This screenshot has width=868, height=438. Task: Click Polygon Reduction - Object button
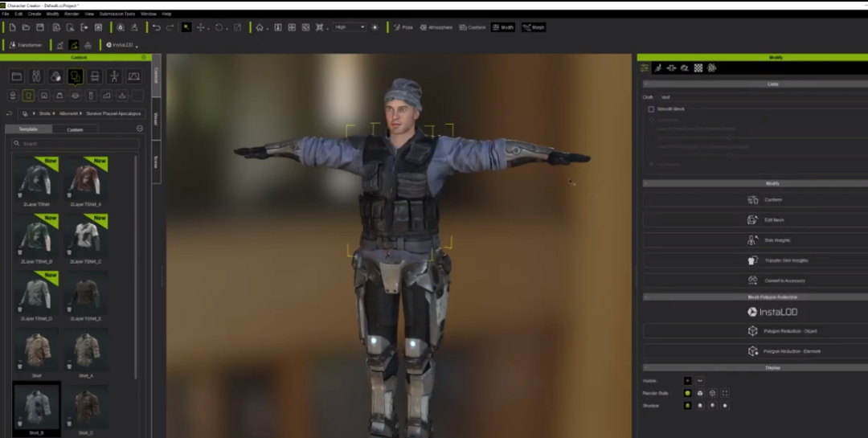(755, 331)
